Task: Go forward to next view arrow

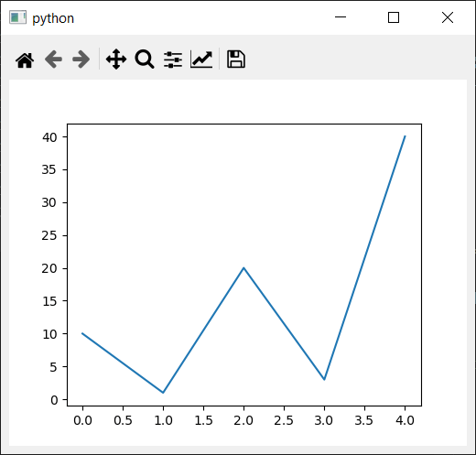Action: coord(81,60)
